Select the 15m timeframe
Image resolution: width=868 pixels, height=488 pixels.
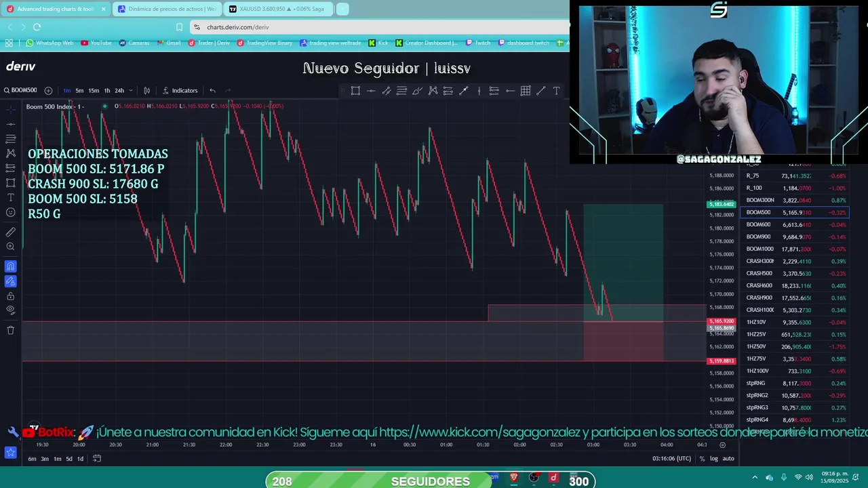(94, 91)
